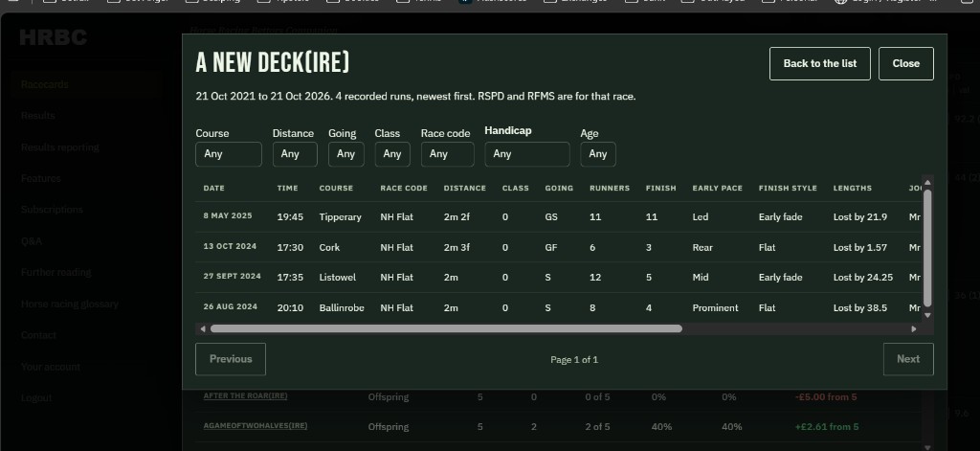Click the 'Prominent' early pace cell
Screen dimensions: 980x451
point(715,307)
